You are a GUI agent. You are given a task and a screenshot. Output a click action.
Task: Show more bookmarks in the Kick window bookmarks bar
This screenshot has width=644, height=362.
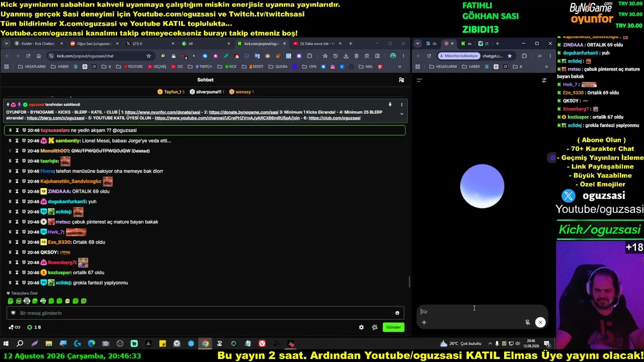(x=400, y=66)
